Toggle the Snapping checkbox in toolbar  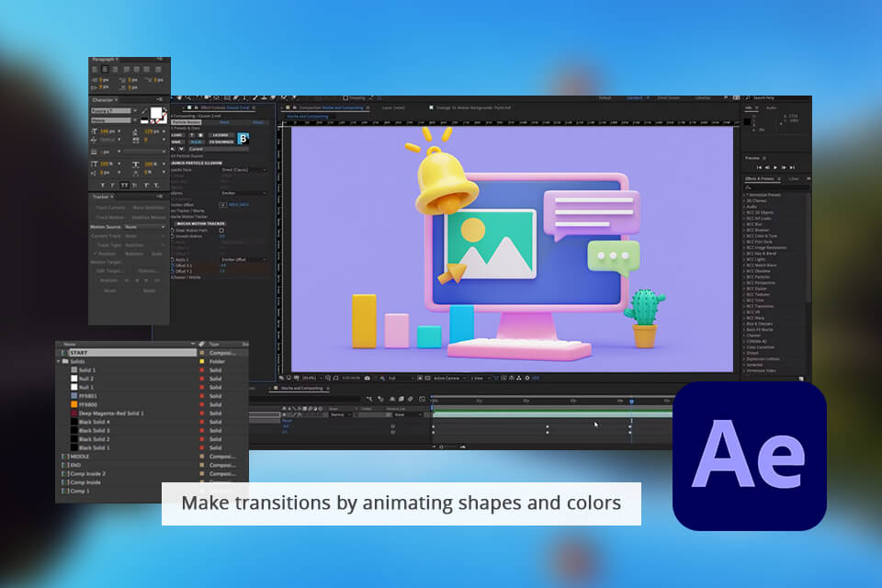click(x=345, y=98)
